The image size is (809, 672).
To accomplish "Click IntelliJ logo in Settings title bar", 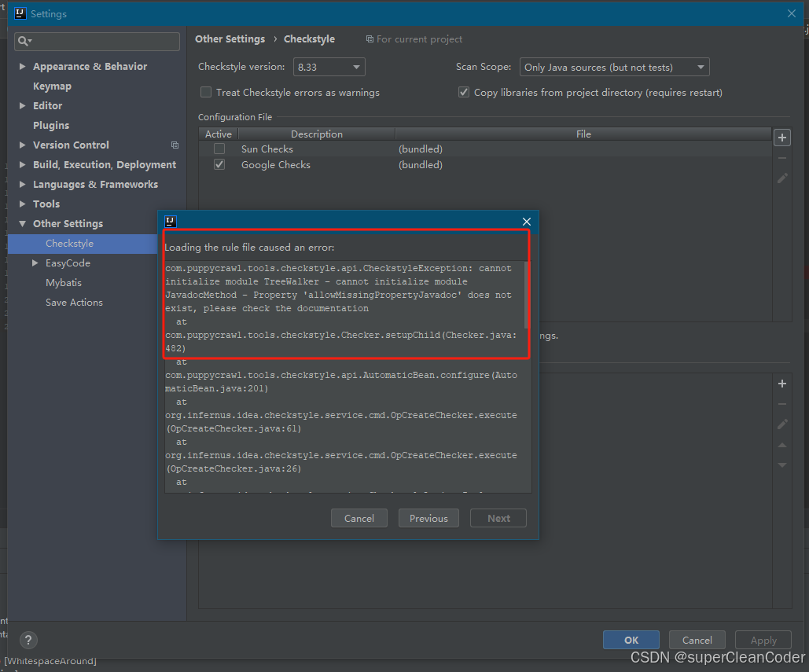I will [x=20, y=13].
